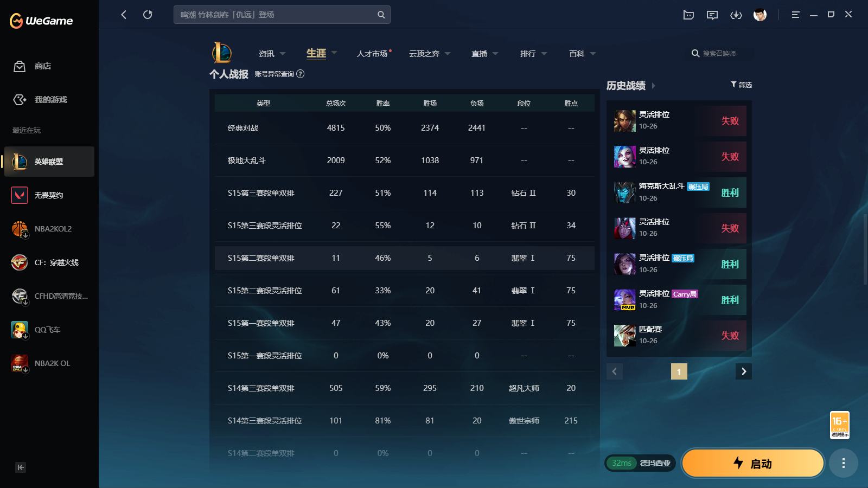The height and width of the screenshot is (488, 868).
Task: Go to previous match history page
Action: pyautogui.click(x=615, y=371)
